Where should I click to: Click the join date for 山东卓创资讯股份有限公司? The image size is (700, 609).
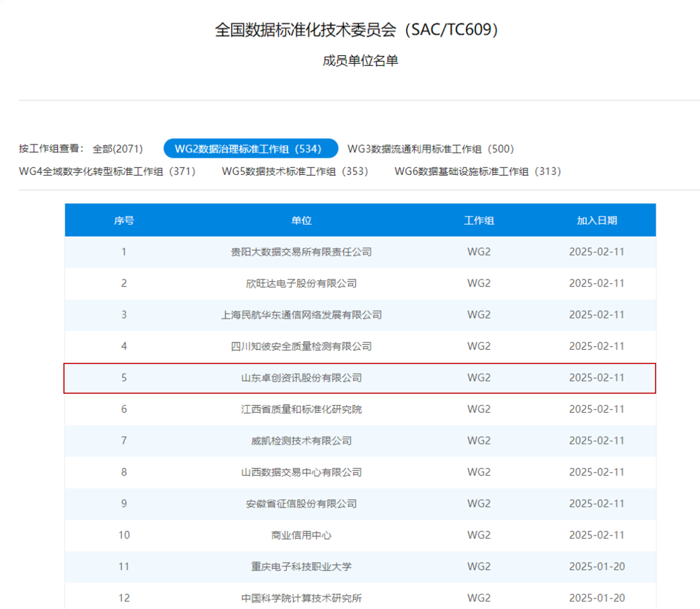[597, 378]
